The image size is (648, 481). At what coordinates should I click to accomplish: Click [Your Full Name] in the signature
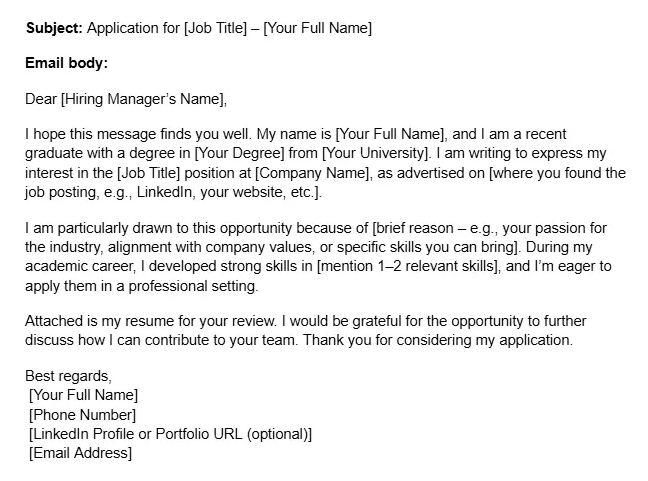83,395
